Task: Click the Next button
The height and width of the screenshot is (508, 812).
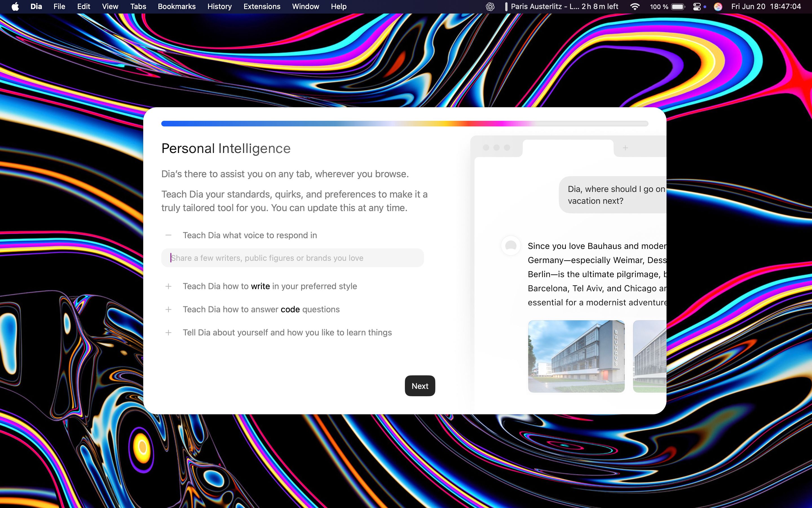Action: tap(420, 386)
